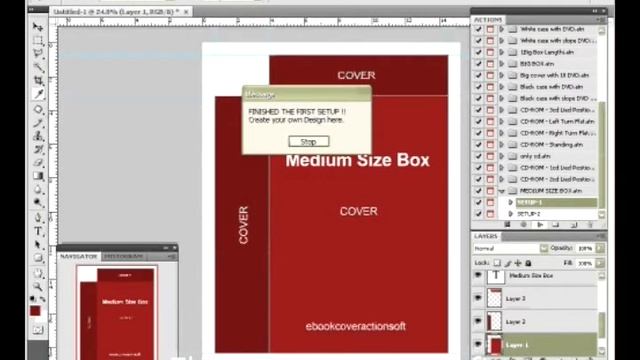The image size is (640, 360).
Task: Click Lock position icon in Layers panel
Action: click(518, 263)
